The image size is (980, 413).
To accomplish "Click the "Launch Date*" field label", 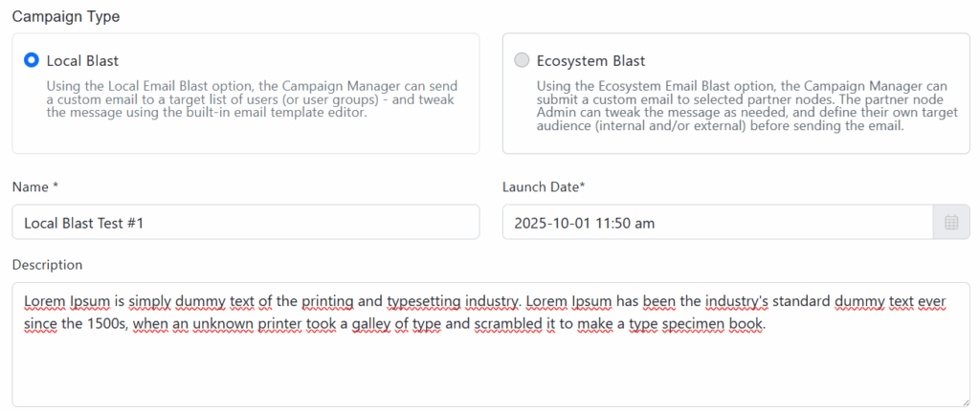I will click(544, 186).
